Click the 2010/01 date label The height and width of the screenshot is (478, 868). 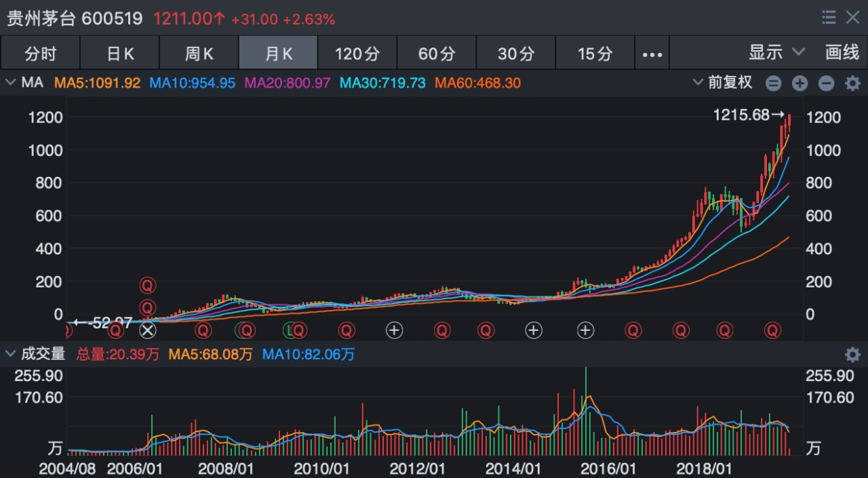(322, 469)
